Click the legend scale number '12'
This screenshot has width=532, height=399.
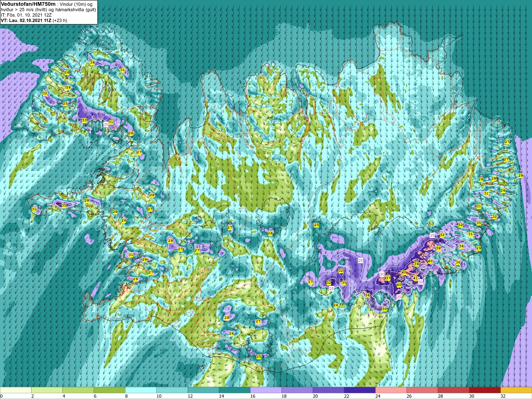point(190,396)
